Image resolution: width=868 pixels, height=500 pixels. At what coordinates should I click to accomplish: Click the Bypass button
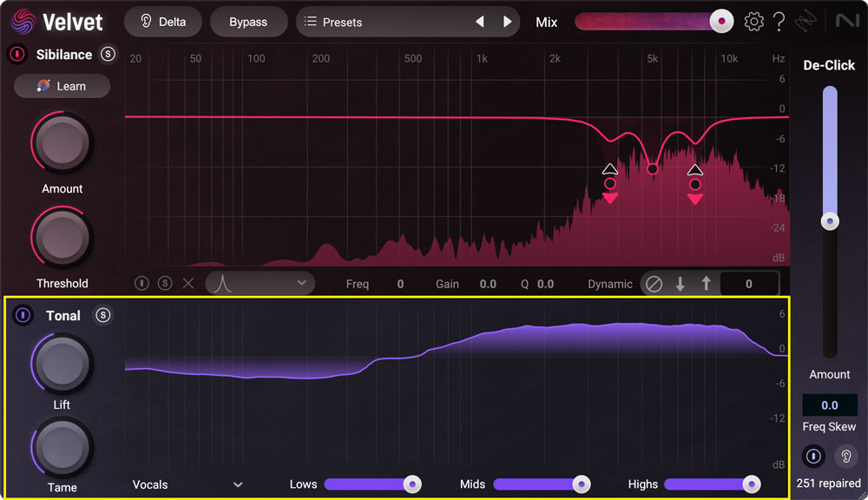click(x=248, y=23)
